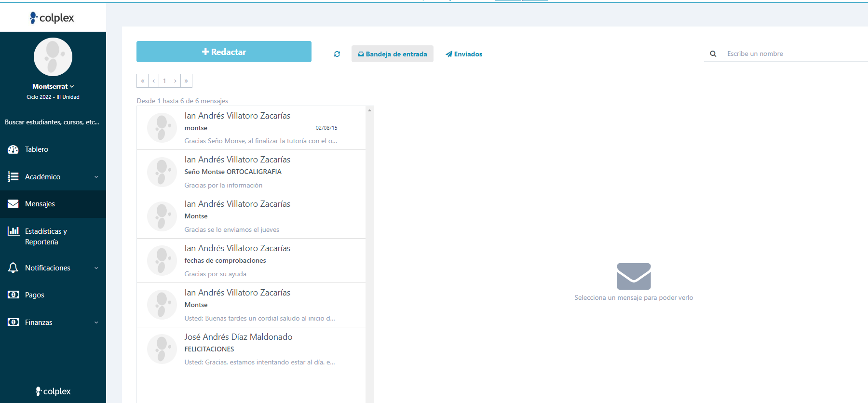Click avatar of ORTOCALIGRAFIA message
Image resolution: width=868 pixels, height=403 pixels.
tap(162, 172)
